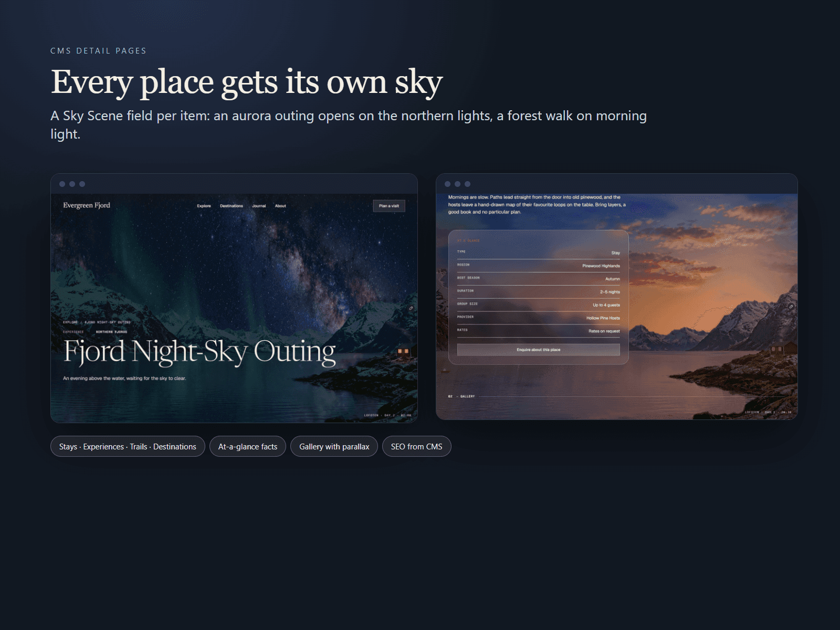This screenshot has width=840, height=630.
Task: Click the Autumn best season value
Action: coord(612,279)
